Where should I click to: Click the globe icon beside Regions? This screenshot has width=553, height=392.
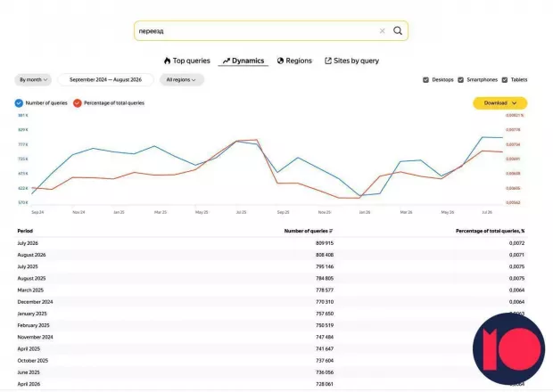pos(280,61)
